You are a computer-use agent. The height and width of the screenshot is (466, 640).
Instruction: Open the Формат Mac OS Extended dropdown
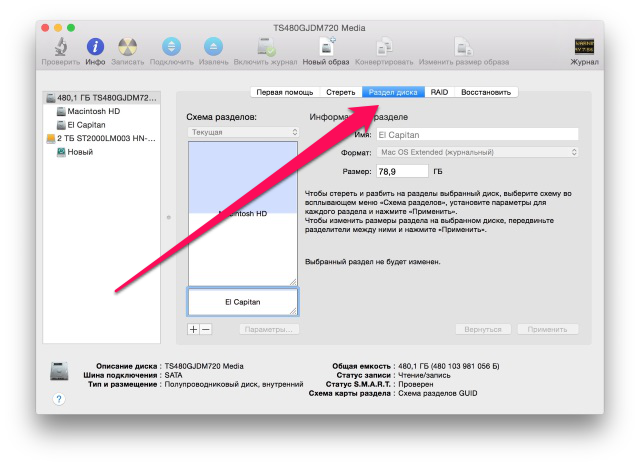point(477,152)
